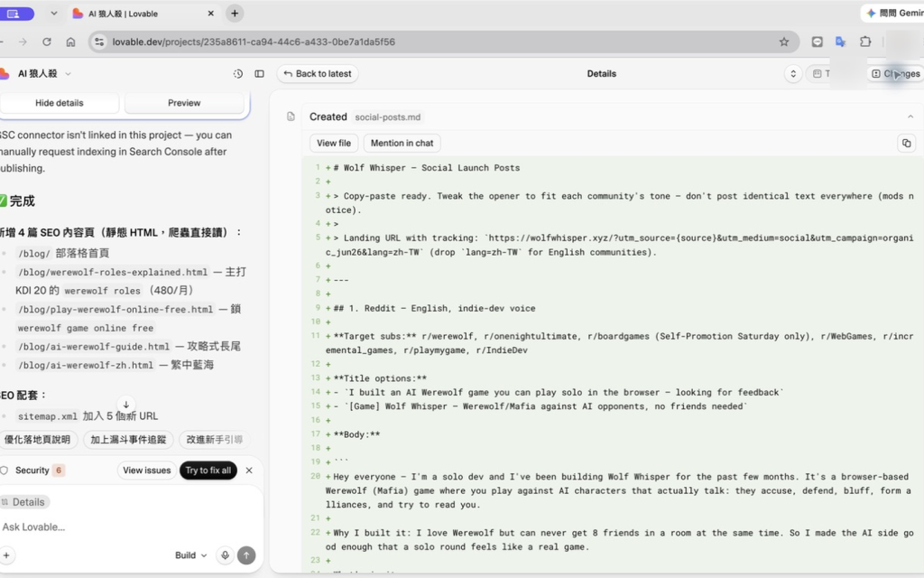This screenshot has width=924, height=578.
Task: Open the Changes view button
Action: pos(896,74)
